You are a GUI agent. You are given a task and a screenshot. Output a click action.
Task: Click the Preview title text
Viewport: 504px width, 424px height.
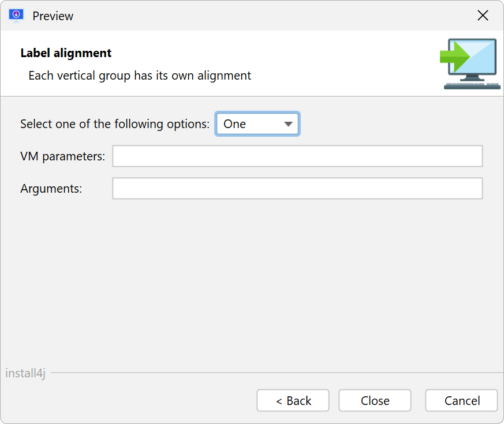tap(53, 16)
